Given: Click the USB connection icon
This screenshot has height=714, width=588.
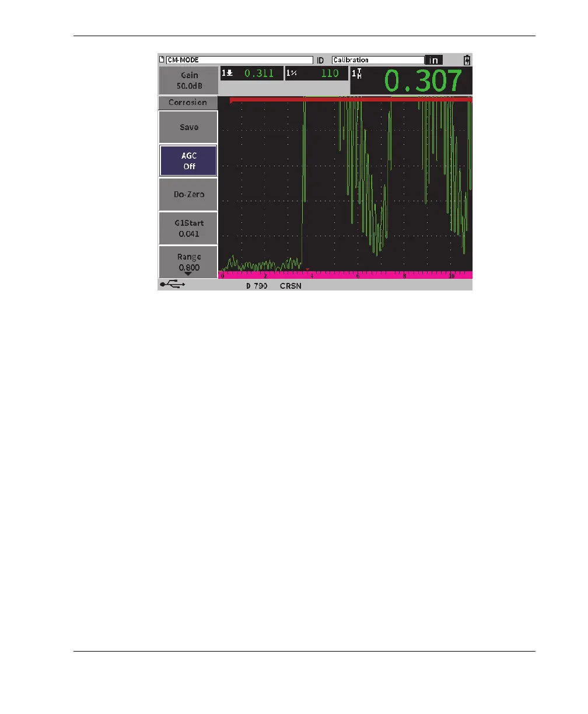Looking at the screenshot, I should 173,285.
